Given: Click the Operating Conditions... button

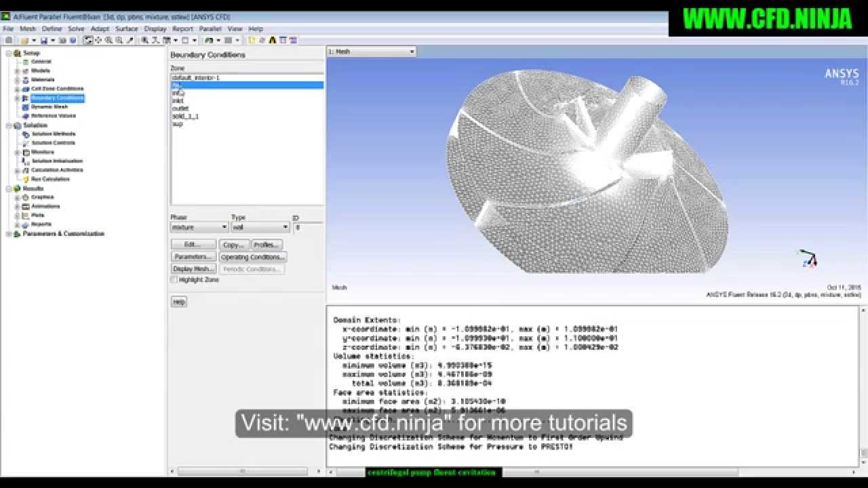Looking at the screenshot, I should 253,257.
